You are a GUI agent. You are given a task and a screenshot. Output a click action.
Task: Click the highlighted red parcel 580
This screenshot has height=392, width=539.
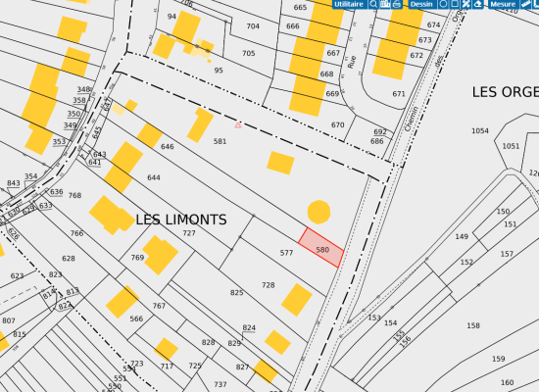321,248
